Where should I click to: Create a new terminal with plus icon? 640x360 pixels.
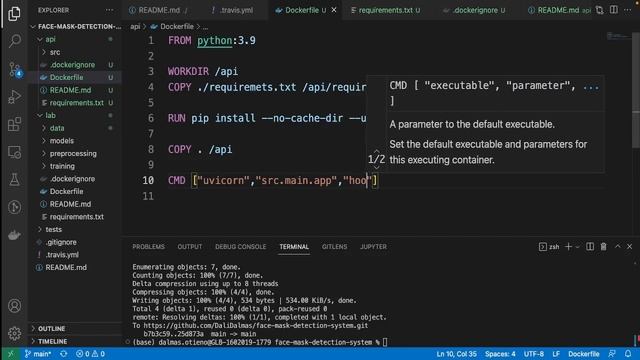[568, 247]
